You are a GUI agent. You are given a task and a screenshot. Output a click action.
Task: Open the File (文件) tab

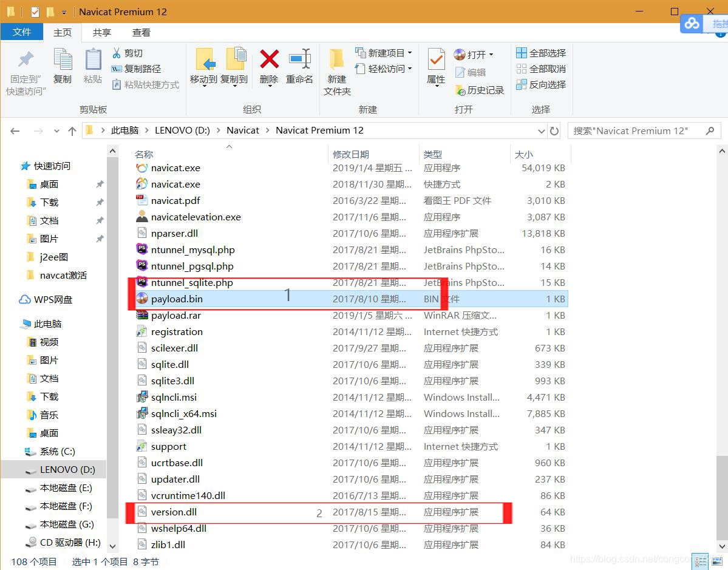pos(22,32)
